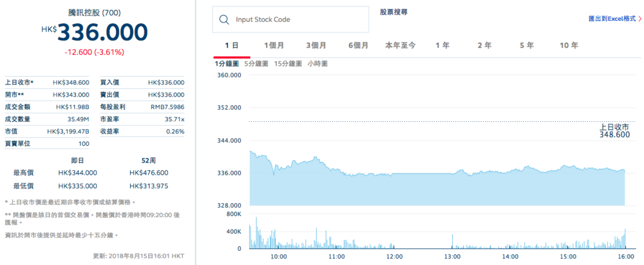Click the 成交金額 HK$11.98B value

click(x=72, y=107)
